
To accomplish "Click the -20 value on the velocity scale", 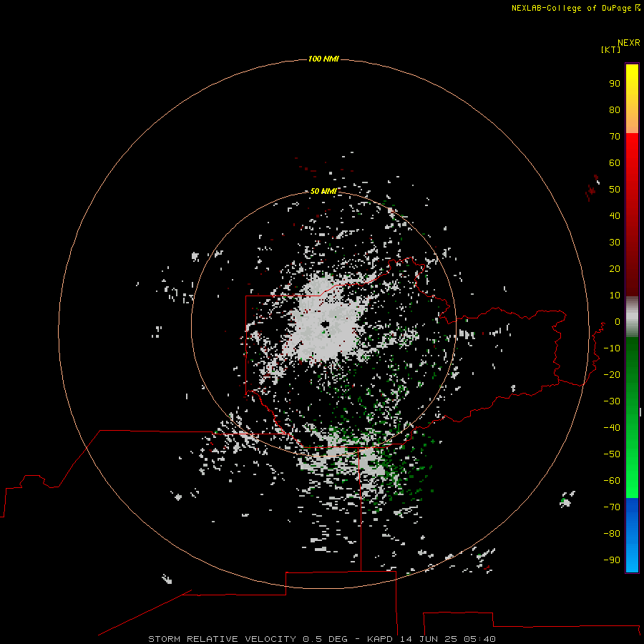I will click(x=612, y=374).
